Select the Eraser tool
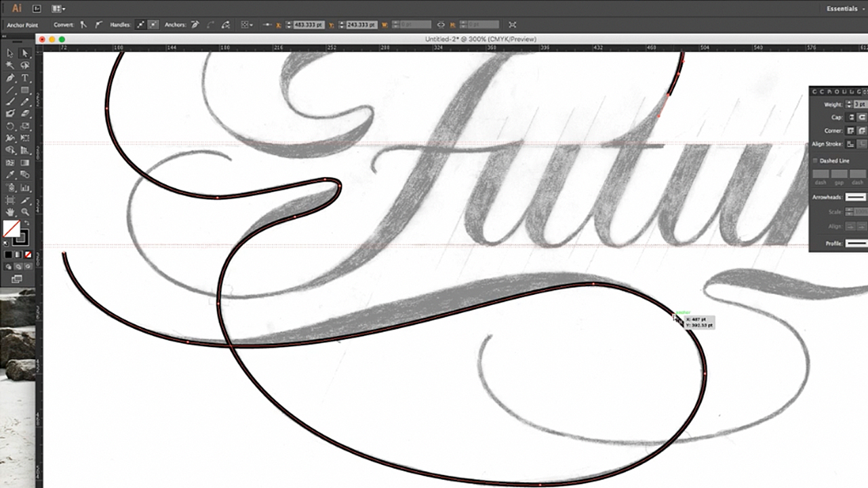This screenshot has width=868, height=488. (25, 112)
